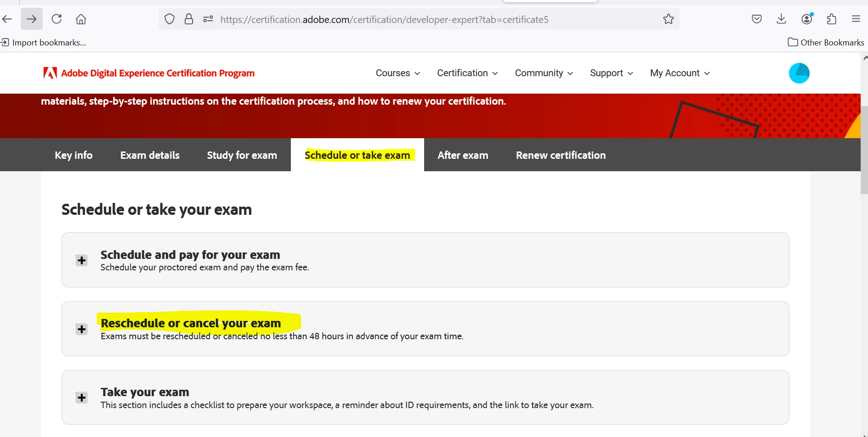Click Adobe Digital Experience Certification Program title
868x437 pixels.
tap(158, 73)
